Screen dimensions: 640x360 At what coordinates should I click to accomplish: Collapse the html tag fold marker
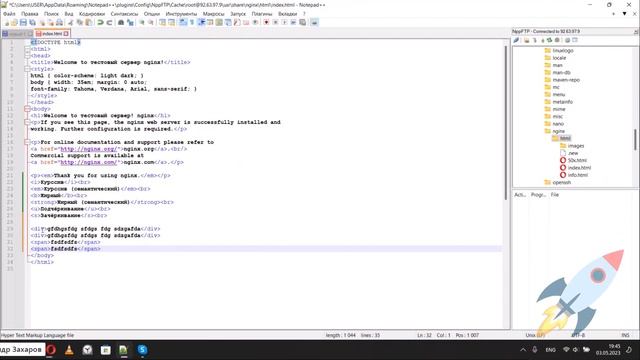tap(27, 49)
